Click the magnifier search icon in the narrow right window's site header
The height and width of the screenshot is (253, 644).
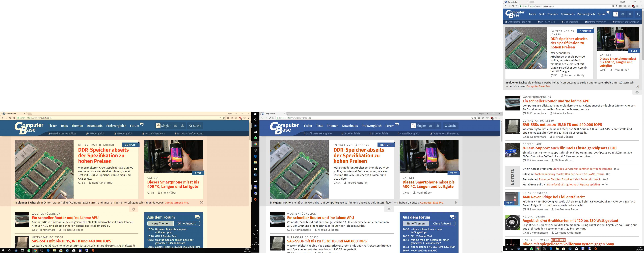click(x=638, y=14)
